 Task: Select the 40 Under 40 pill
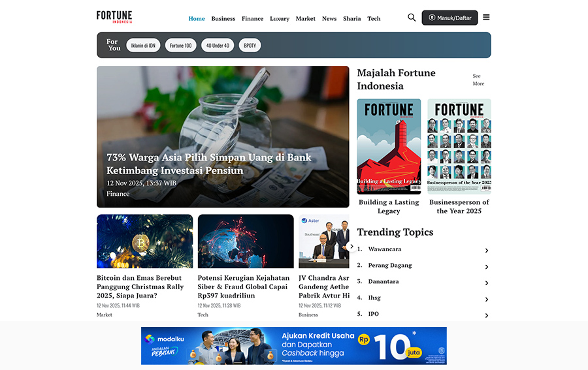(218, 46)
